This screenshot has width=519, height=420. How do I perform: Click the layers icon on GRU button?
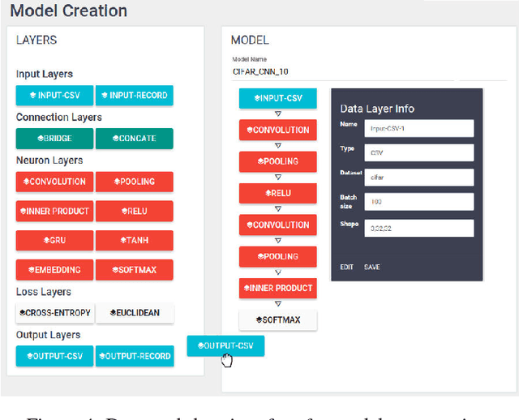click(x=47, y=240)
